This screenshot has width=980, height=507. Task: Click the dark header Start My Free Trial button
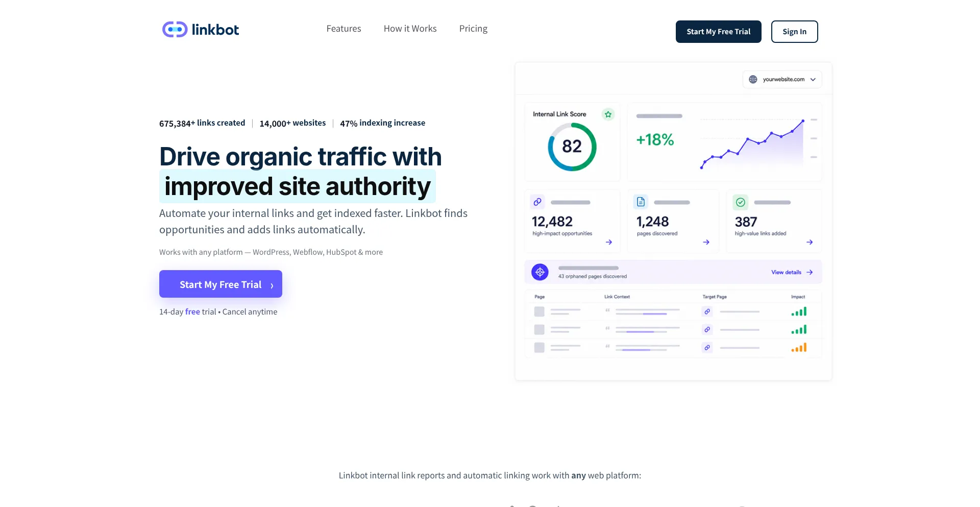[x=718, y=32]
